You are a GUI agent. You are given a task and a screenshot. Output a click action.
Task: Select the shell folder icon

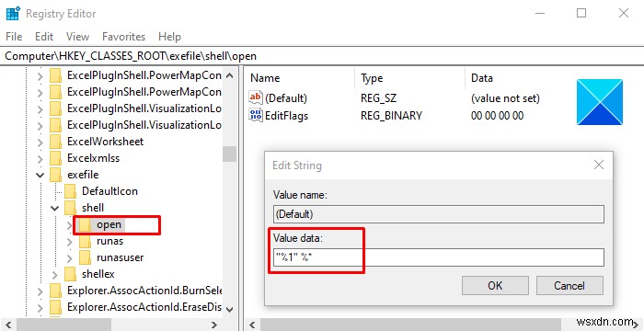point(70,208)
